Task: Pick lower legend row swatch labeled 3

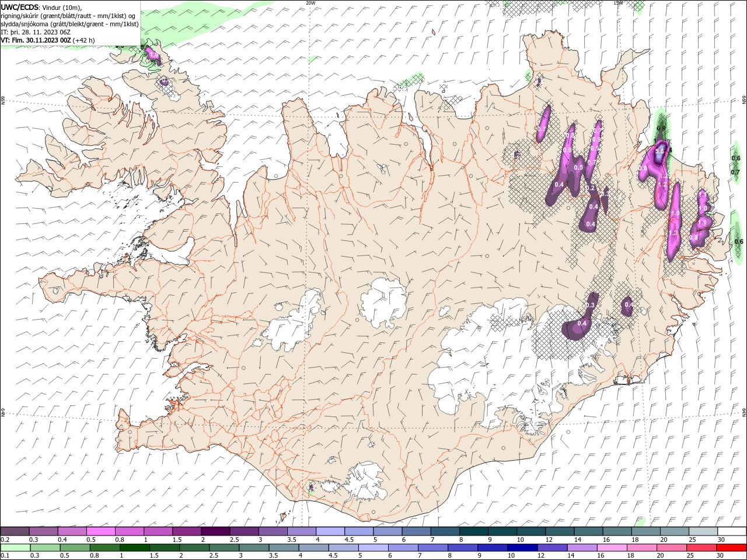Action: (x=254, y=548)
